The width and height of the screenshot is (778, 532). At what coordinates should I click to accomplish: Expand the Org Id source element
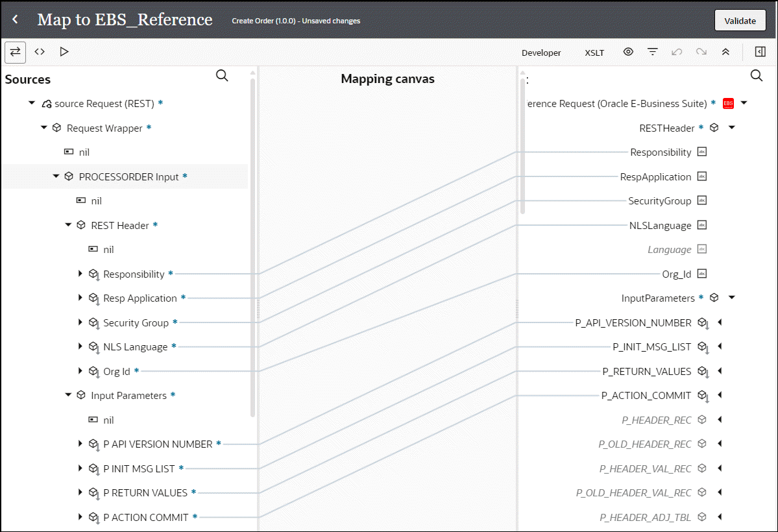click(80, 370)
